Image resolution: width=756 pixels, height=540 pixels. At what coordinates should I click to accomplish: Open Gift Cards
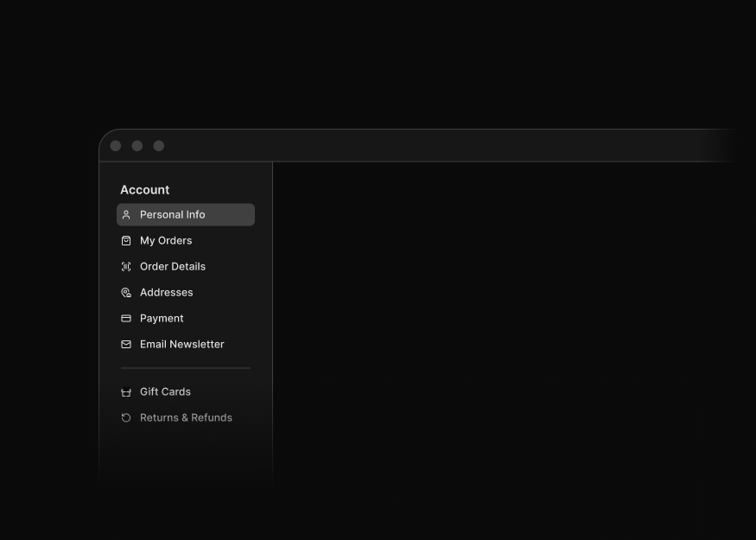coord(186,392)
